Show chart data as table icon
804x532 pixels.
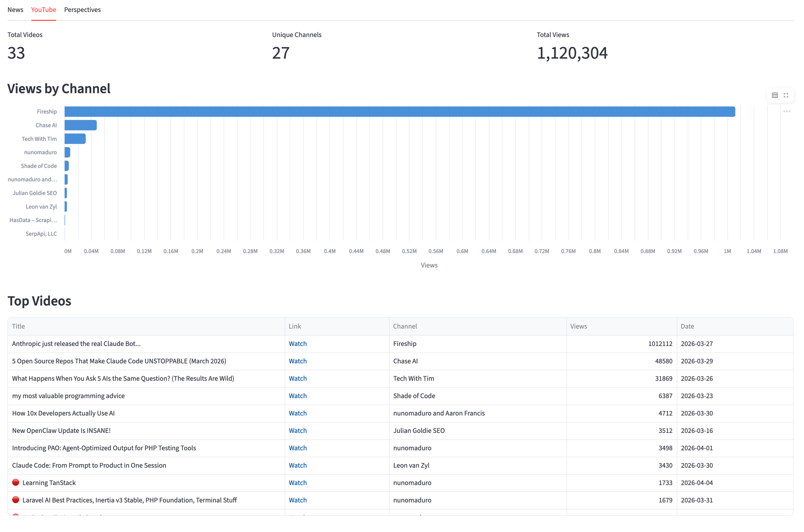tap(775, 95)
